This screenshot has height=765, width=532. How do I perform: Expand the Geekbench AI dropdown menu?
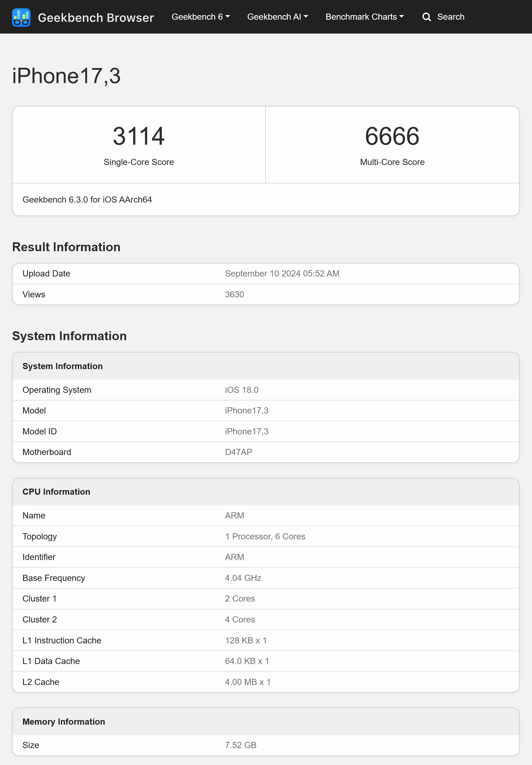[x=278, y=17]
